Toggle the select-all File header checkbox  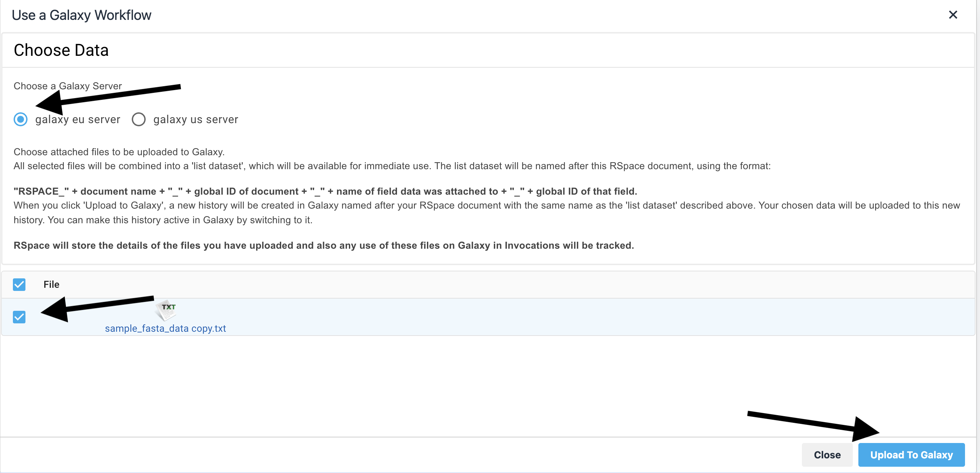coord(19,285)
